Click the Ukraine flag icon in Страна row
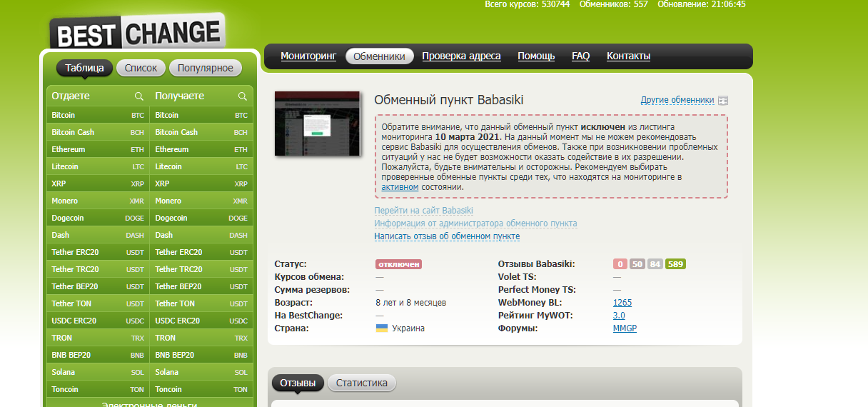 click(x=381, y=328)
